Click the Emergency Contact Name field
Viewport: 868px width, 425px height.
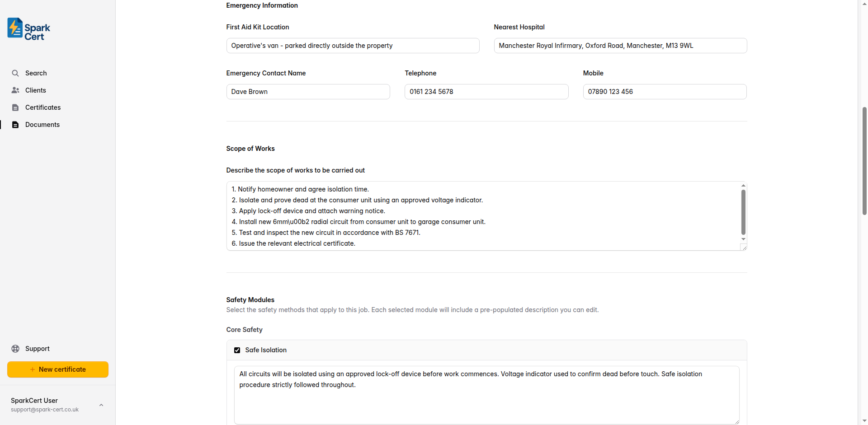coord(308,92)
